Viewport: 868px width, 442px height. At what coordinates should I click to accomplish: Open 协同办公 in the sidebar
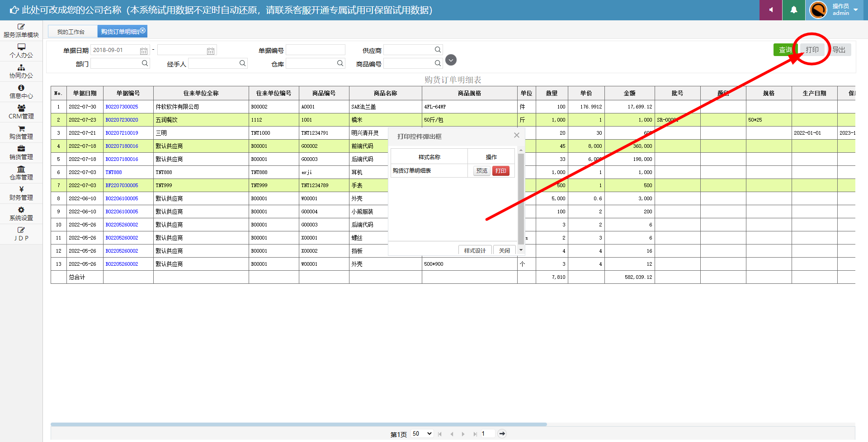coord(21,71)
